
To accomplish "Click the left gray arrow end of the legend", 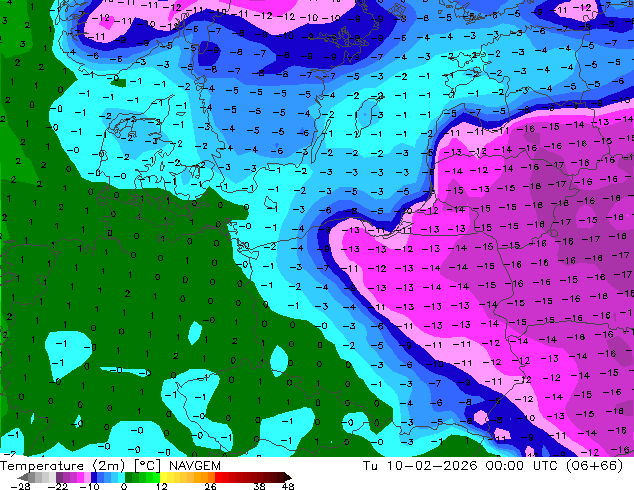I will point(23,477).
